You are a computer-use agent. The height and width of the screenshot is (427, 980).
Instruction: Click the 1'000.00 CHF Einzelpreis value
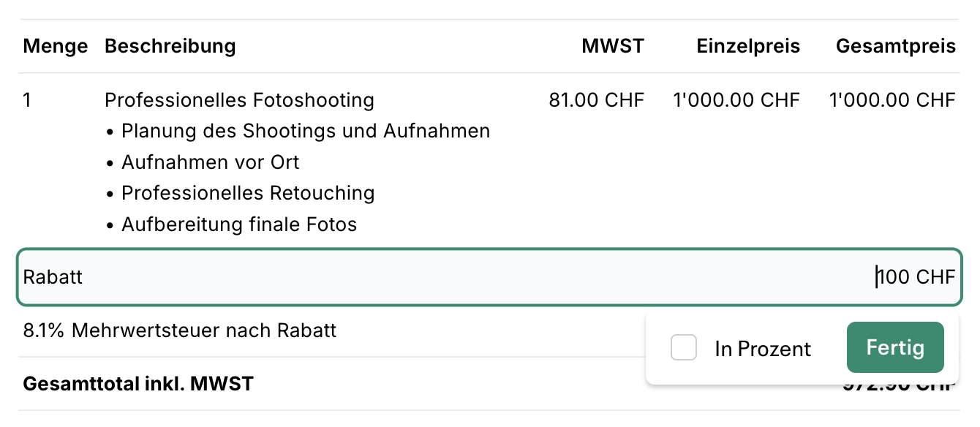[736, 99]
